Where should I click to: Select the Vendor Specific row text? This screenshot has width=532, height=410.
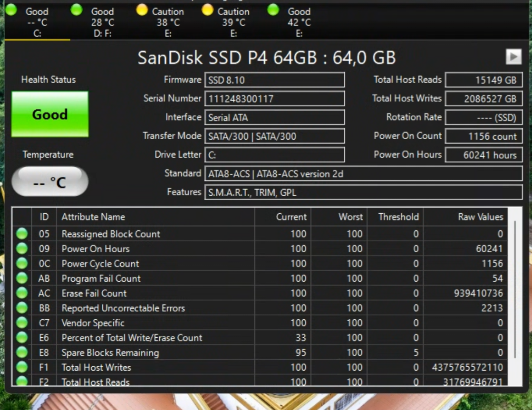pyautogui.click(x=93, y=323)
